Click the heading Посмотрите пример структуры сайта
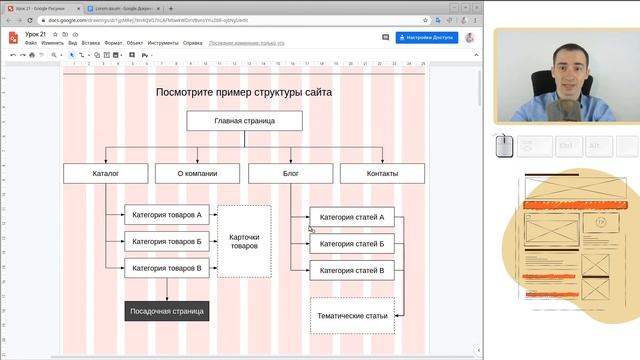The image size is (640, 360). pos(244,92)
